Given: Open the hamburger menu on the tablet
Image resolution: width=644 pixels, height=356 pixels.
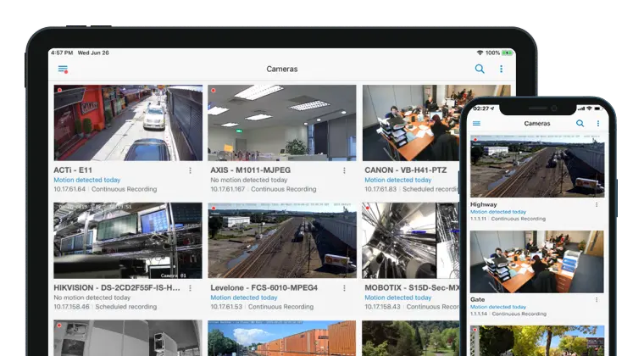Looking at the screenshot, I should (63, 70).
